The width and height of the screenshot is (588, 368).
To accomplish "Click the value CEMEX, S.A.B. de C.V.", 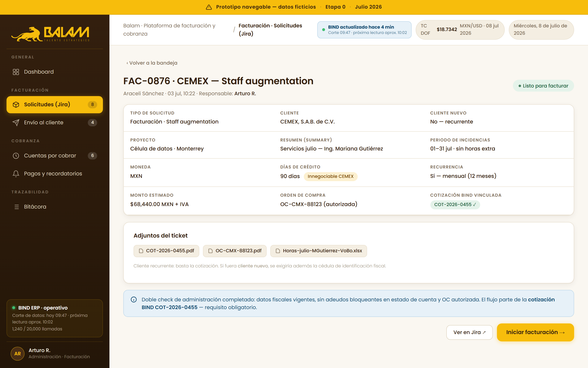I will 307,122.
